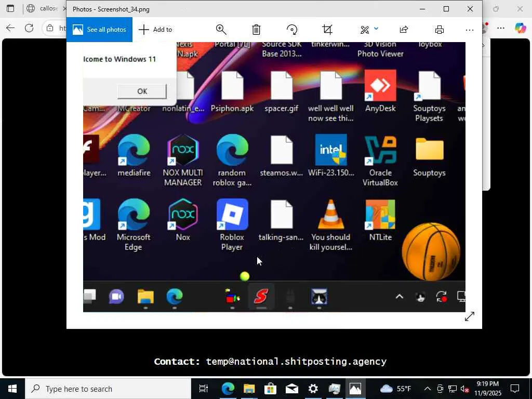Click the Type here to search box
Screen dimensions: 532x399
[108, 389]
